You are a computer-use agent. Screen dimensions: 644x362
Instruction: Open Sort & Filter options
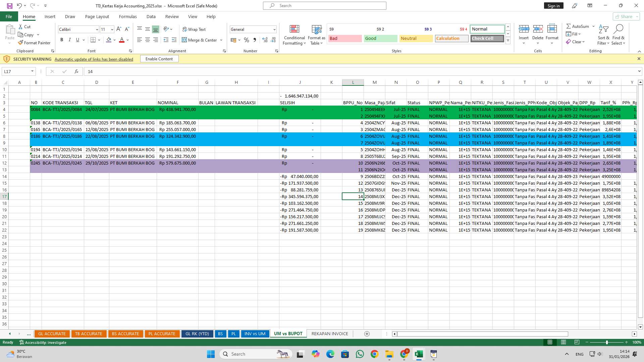tap(603, 35)
